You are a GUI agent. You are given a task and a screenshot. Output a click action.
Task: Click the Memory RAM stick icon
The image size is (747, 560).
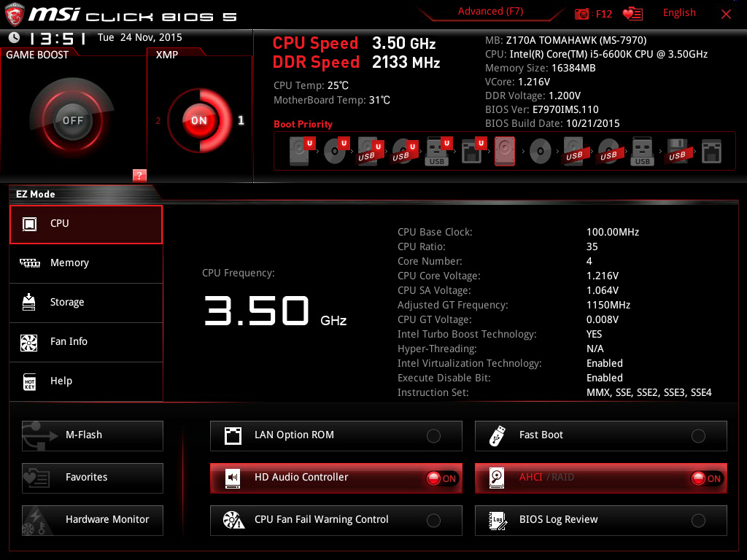point(29,262)
